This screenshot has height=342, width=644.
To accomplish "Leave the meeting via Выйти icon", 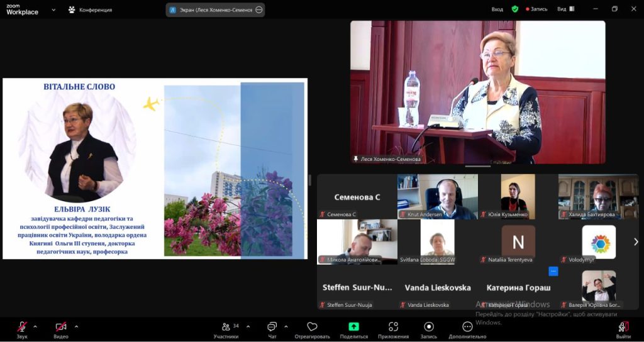I will 623,327.
